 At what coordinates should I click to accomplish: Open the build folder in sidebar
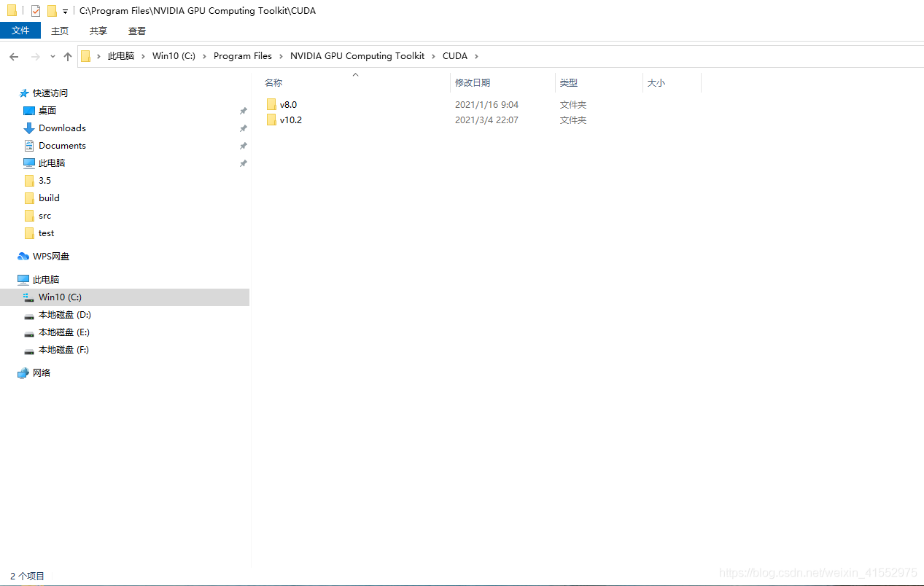point(49,198)
